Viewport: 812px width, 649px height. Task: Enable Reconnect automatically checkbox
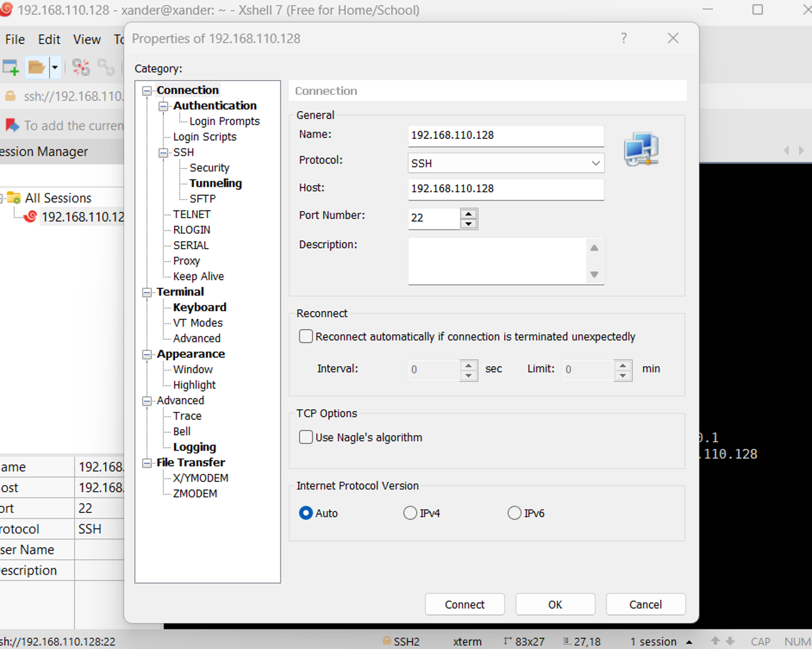click(306, 336)
